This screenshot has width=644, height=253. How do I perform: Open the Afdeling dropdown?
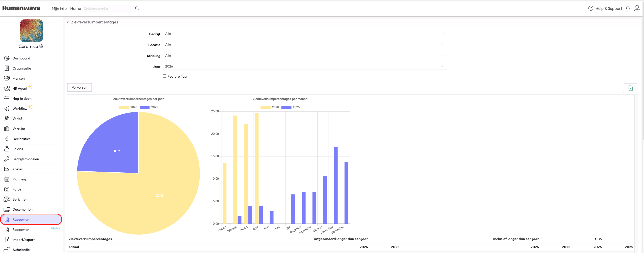tap(305, 55)
